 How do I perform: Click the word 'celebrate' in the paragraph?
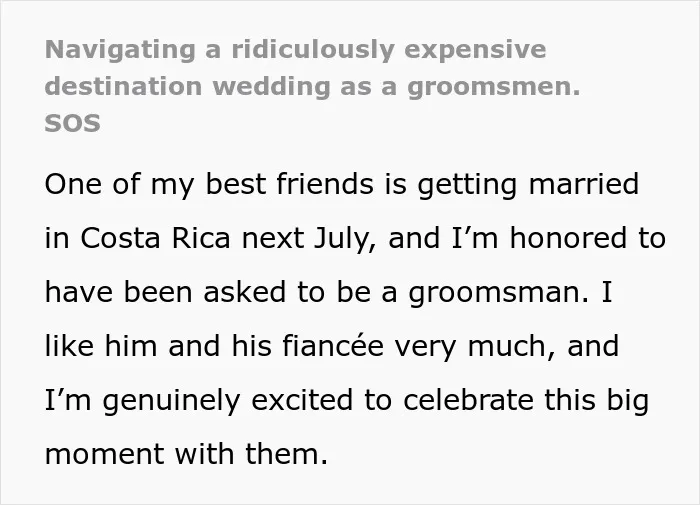click(468, 399)
